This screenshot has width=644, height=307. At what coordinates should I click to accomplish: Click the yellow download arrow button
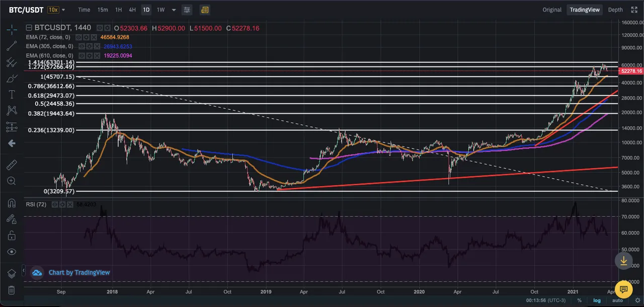623,260
